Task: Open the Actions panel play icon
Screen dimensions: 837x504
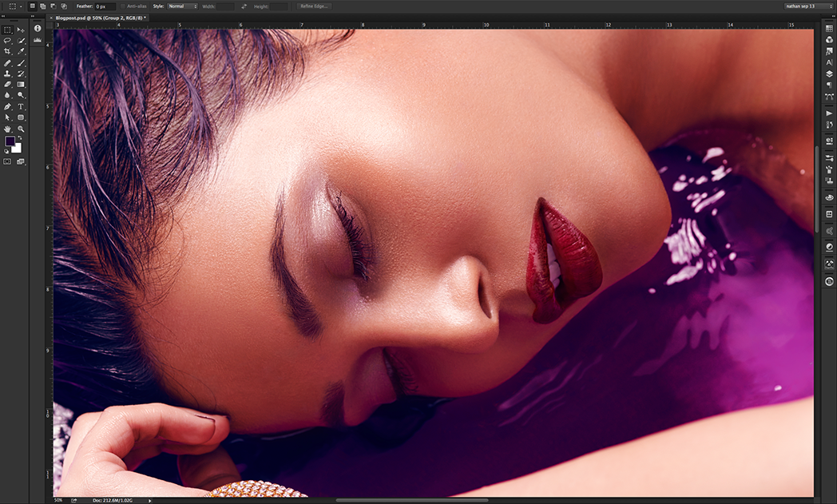Action: tap(829, 113)
